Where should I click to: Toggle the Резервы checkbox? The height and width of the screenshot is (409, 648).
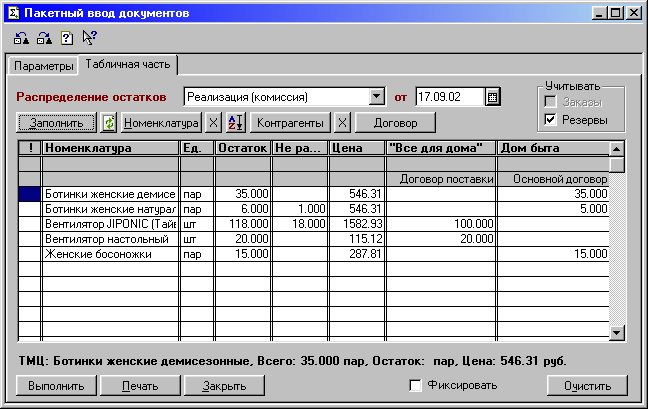(548, 120)
